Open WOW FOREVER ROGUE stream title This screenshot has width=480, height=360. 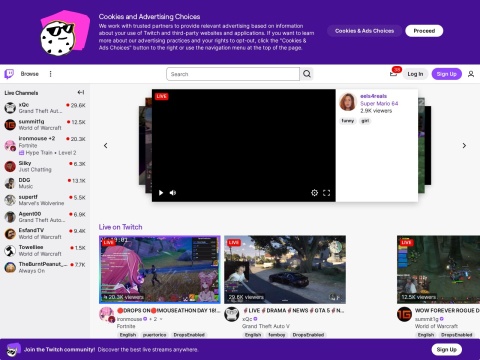[447, 310]
